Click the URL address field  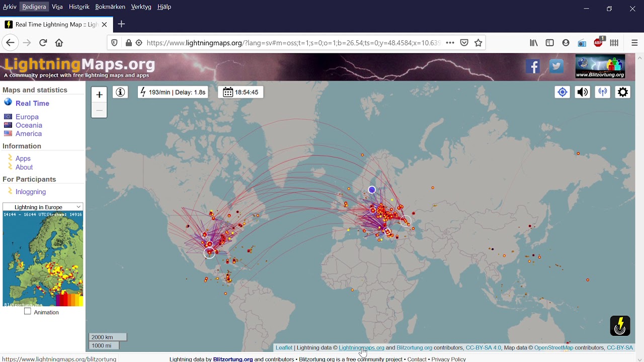[293, 43]
